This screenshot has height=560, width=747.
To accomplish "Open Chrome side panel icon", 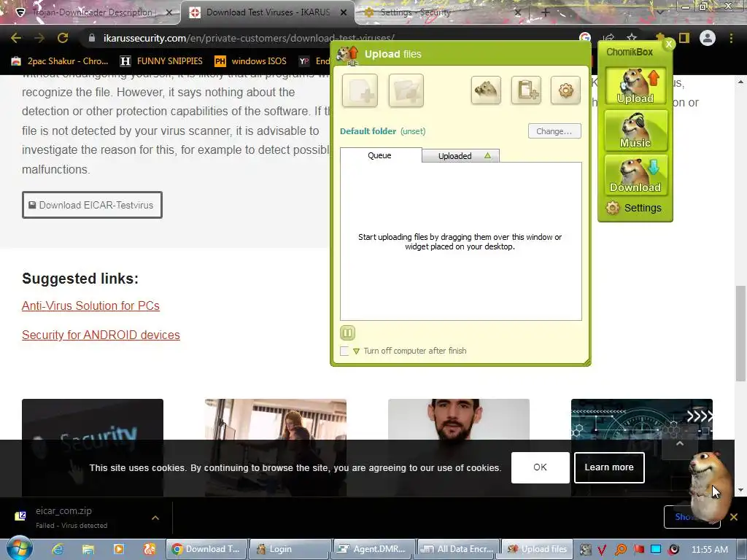I will pyautogui.click(x=684, y=38).
